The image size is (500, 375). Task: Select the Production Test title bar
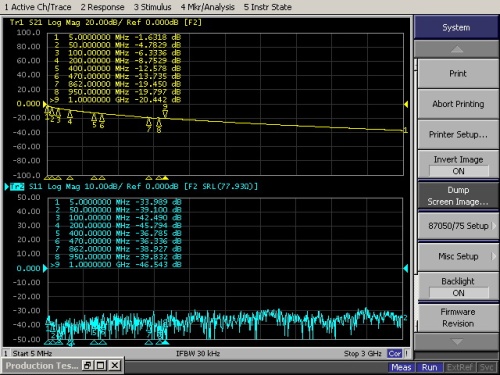42,366
